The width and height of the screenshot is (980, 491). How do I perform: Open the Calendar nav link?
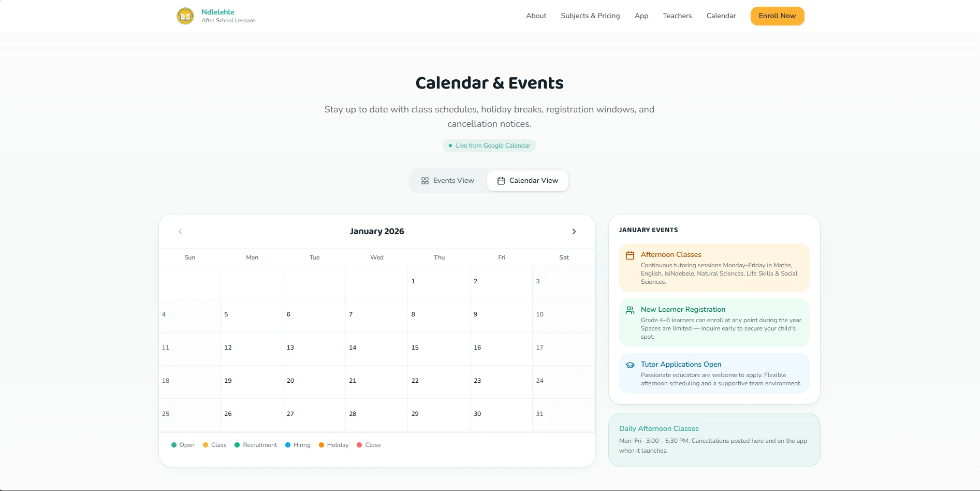721,16
